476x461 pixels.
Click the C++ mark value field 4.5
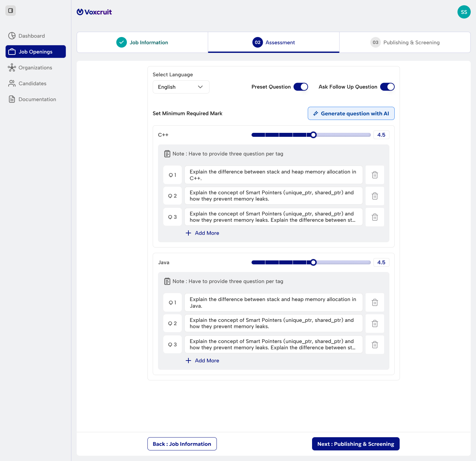pyautogui.click(x=381, y=135)
